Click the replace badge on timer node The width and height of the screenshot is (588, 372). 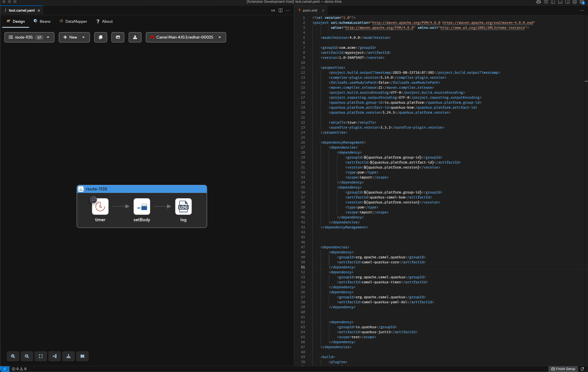pos(93,199)
